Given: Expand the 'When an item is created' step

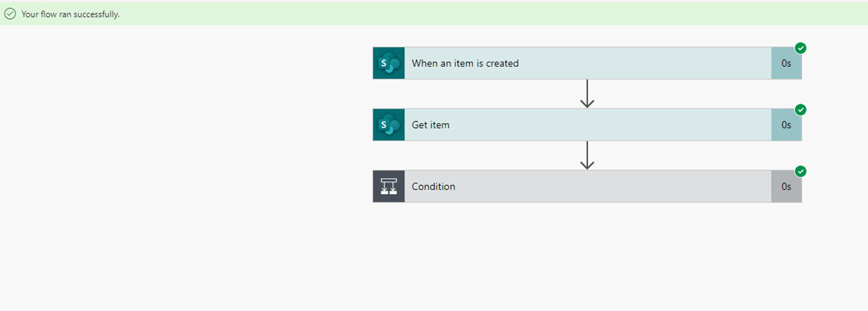Looking at the screenshot, I should (465, 63).
